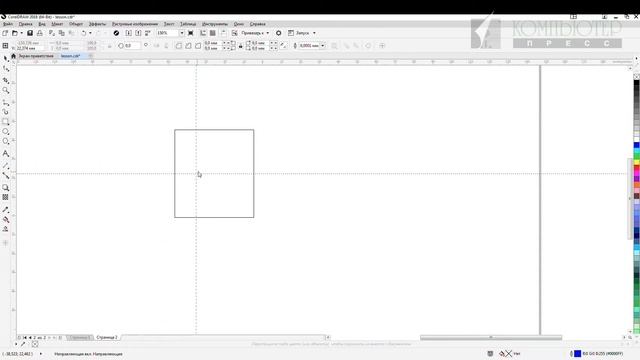This screenshot has height=360, width=640.
Task: Select the Zoom magnifier tool in toolbox
Action: pos(6,90)
